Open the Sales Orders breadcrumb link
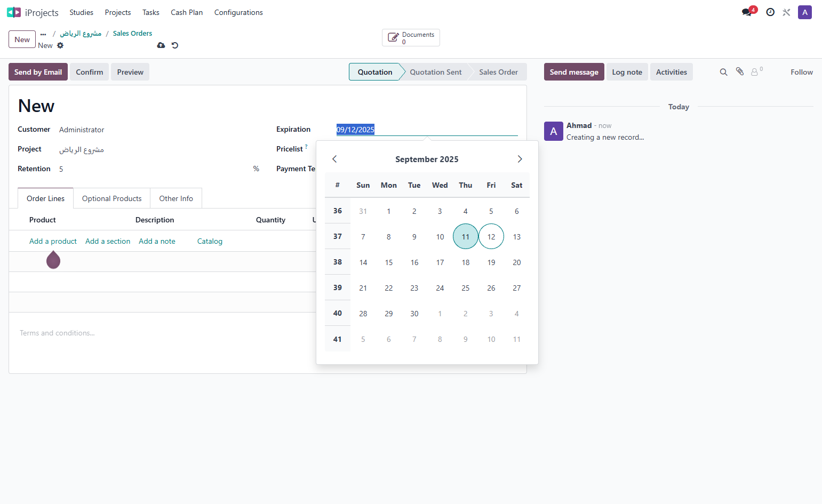Image resolution: width=822 pixels, height=504 pixels. [x=132, y=33]
